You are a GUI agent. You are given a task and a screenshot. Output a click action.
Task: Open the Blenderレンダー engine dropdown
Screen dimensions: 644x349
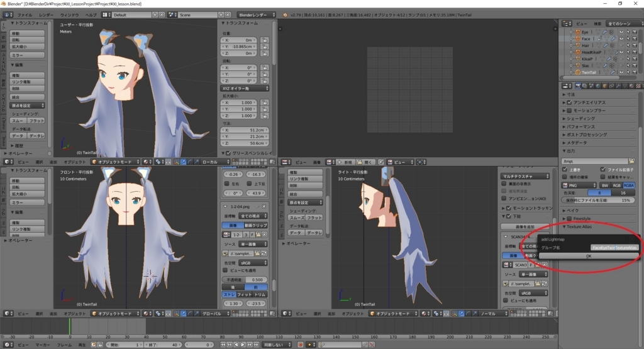coord(257,15)
